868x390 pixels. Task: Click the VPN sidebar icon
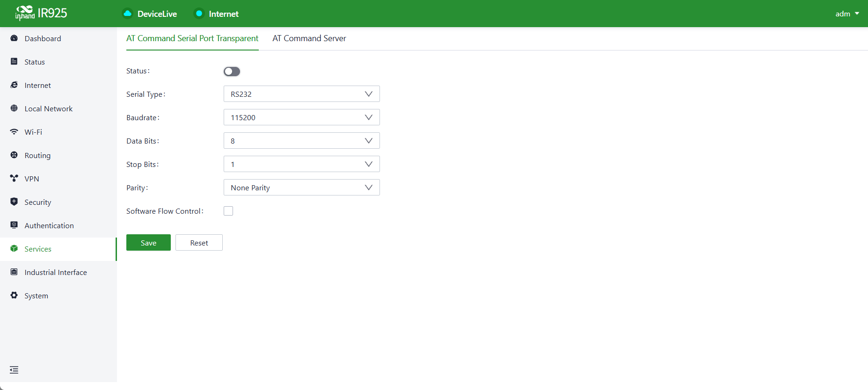click(x=14, y=179)
